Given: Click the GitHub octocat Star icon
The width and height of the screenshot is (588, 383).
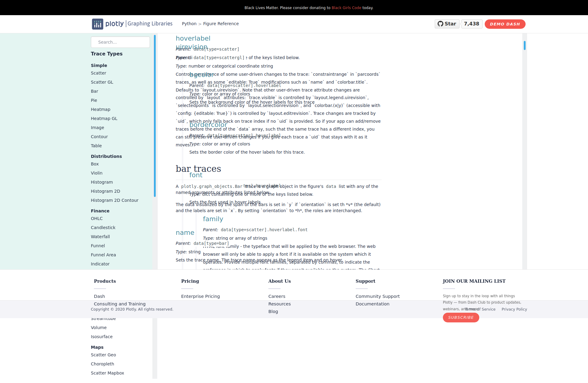Looking at the screenshot, I should point(441,24).
